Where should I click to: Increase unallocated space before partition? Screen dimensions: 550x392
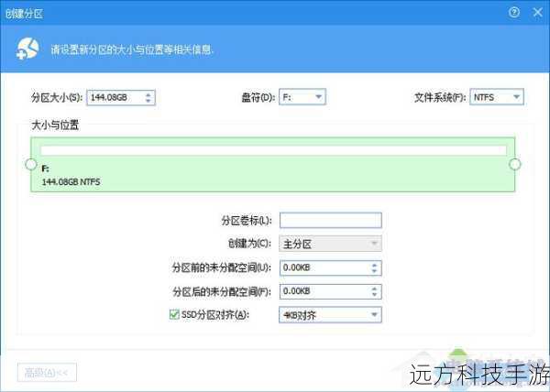pyautogui.click(x=374, y=266)
